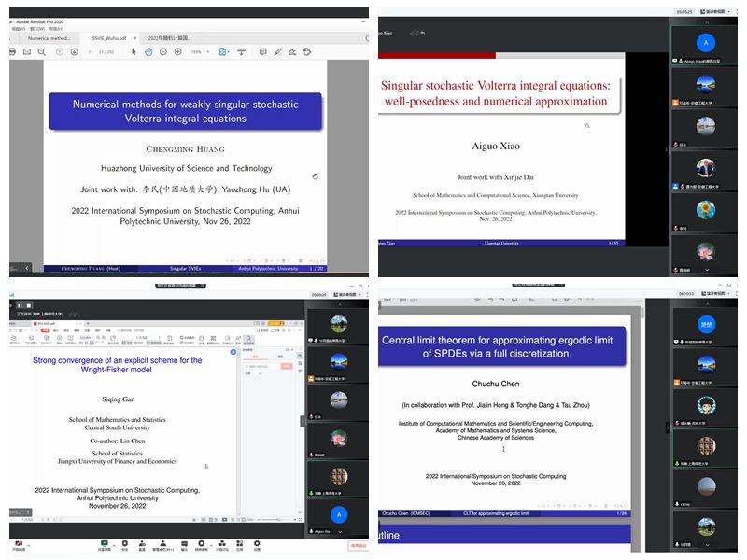Screen dimensions: 747x560
Task: Click the highlighter pen tool icon
Action: pyautogui.click(x=277, y=51)
